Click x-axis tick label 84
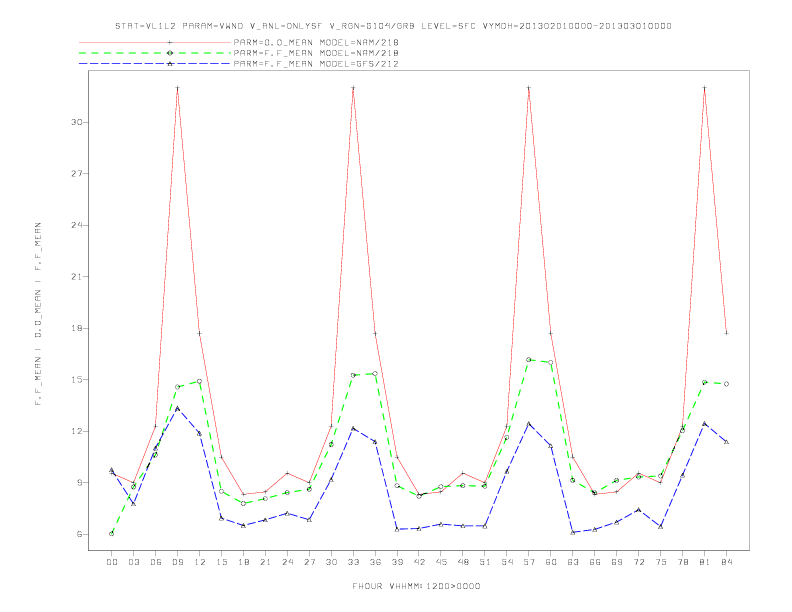Viewport: 792px width, 612px height. [x=726, y=562]
